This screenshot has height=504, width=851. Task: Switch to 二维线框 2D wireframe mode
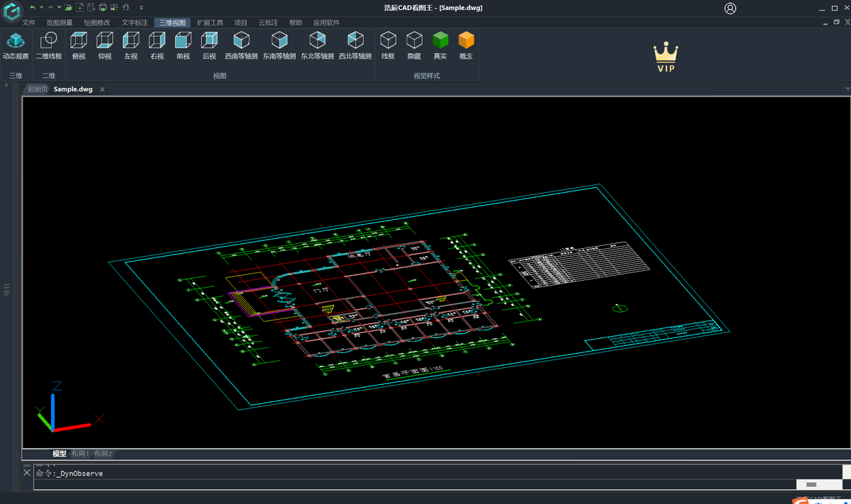pos(48,45)
